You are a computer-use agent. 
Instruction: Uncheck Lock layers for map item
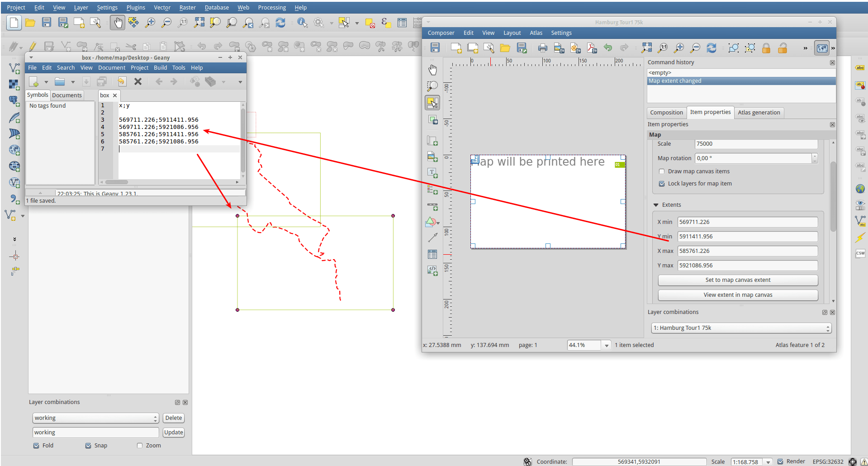click(662, 184)
